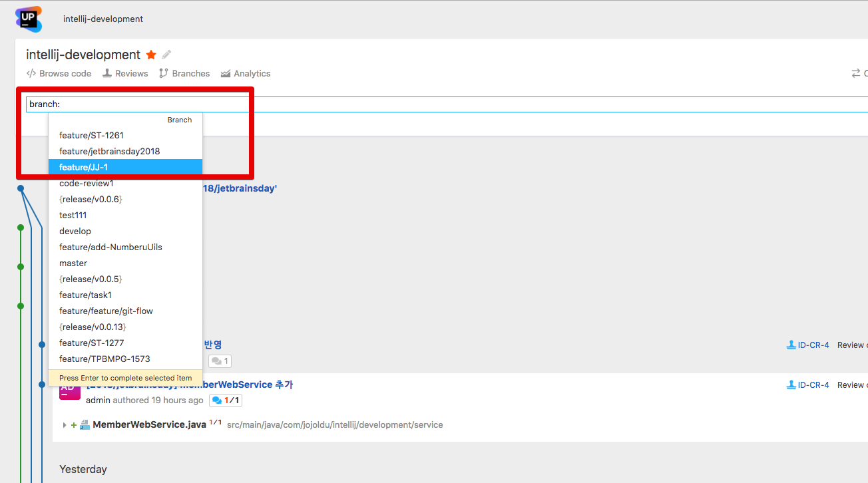Click the branch: search input field
The width and height of the screenshot is (868, 483).
[447, 104]
